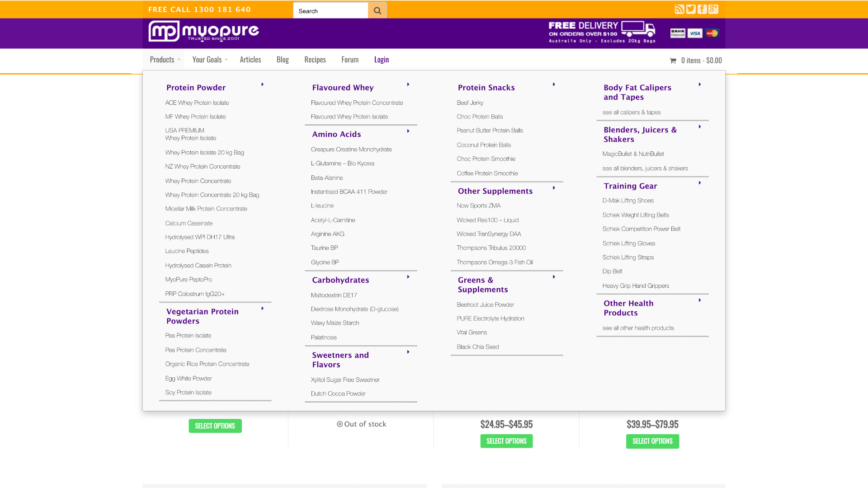This screenshot has height=488, width=868.
Task: Select Beetroot Juice Powder
Action: pos(485,305)
